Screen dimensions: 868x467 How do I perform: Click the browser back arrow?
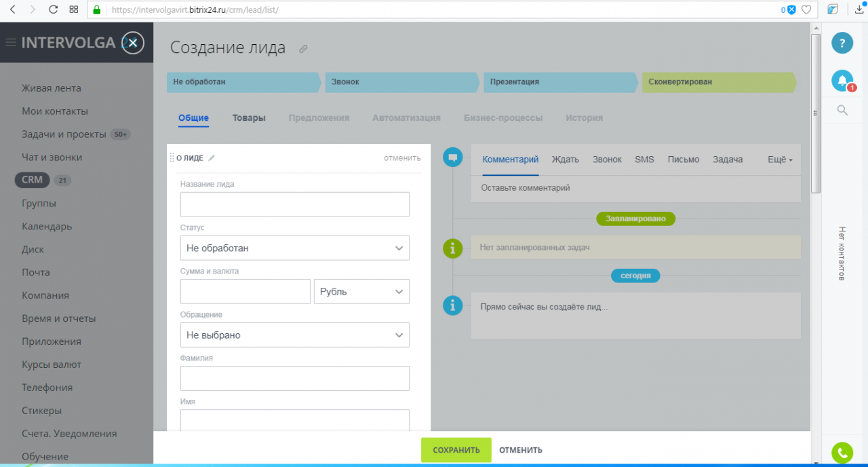click(x=12, y=10)
